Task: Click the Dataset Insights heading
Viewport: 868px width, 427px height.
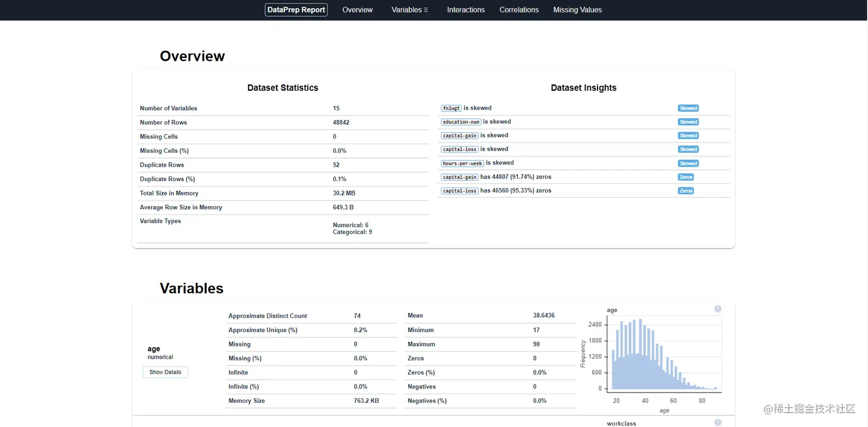Action: [x=584, y=88]
